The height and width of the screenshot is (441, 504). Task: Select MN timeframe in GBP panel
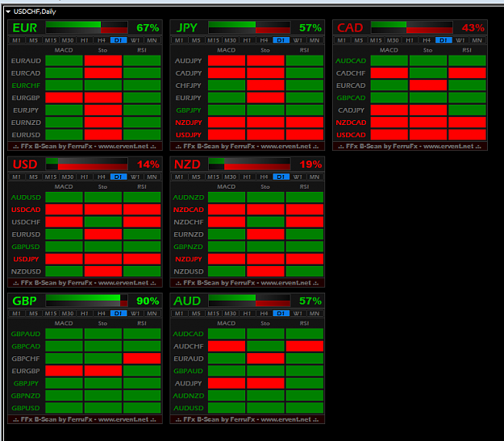click(152, 314)
